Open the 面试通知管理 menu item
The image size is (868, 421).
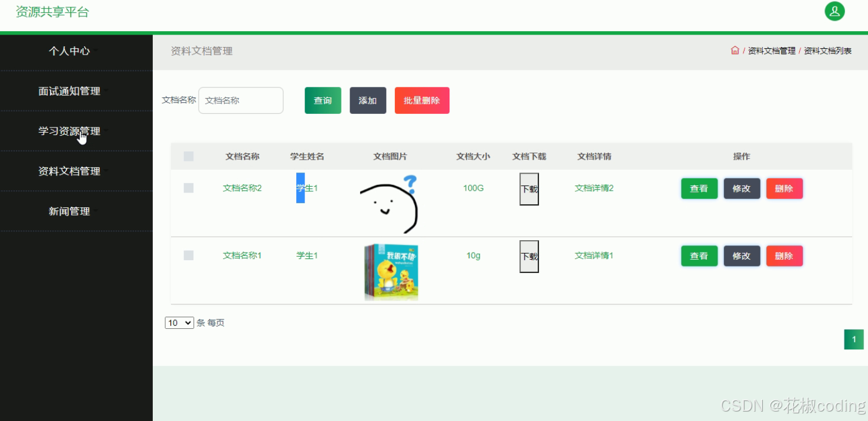coord(69,91)
